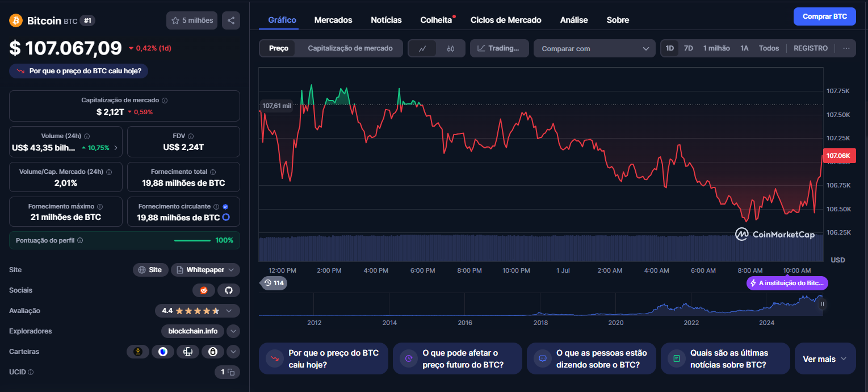
Task: Open the Ledger wallet icon
Action: pyautogui.click(x=188, y=352)
